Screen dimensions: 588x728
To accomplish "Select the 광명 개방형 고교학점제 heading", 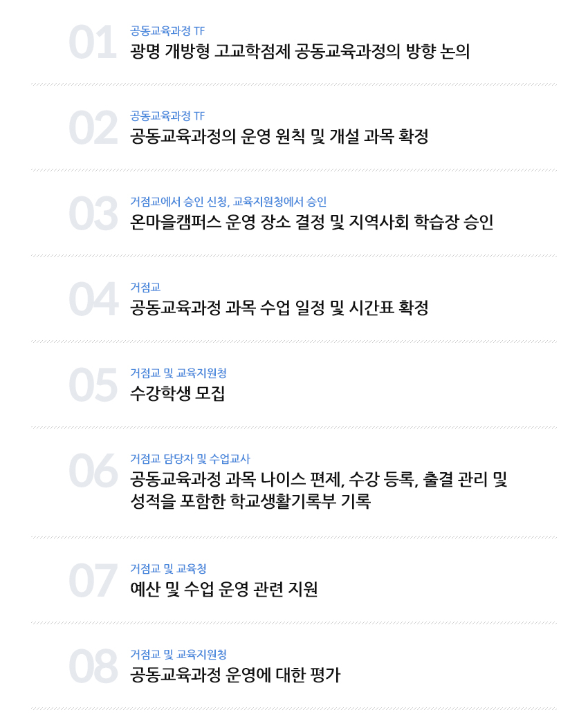I will pos(300,52).
